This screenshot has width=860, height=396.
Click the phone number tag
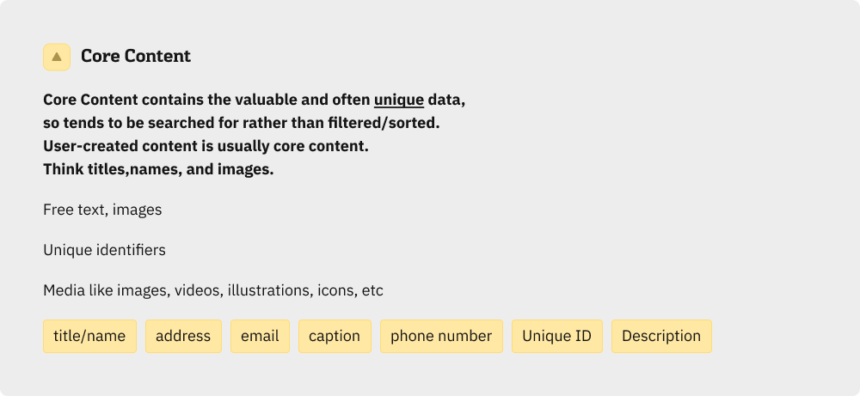[x=442, y=336]
